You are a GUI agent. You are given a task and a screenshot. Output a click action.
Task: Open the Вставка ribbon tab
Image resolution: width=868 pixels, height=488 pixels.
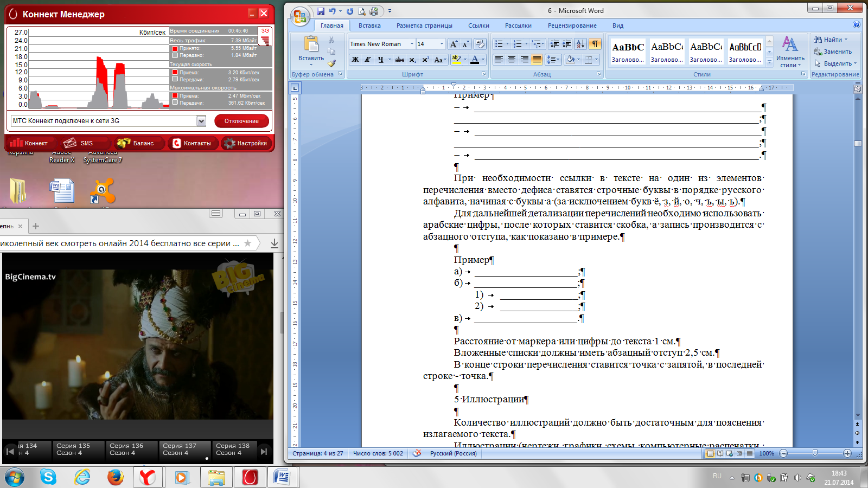369,25
